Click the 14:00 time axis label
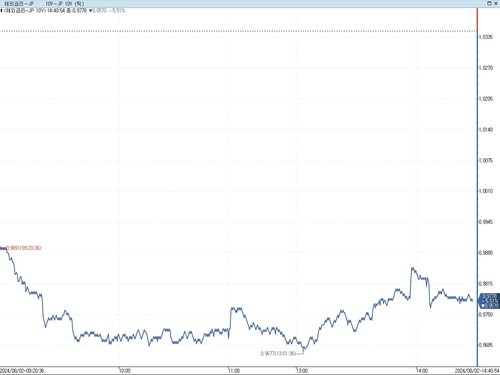The image size is (500, 375). [422, 371]
